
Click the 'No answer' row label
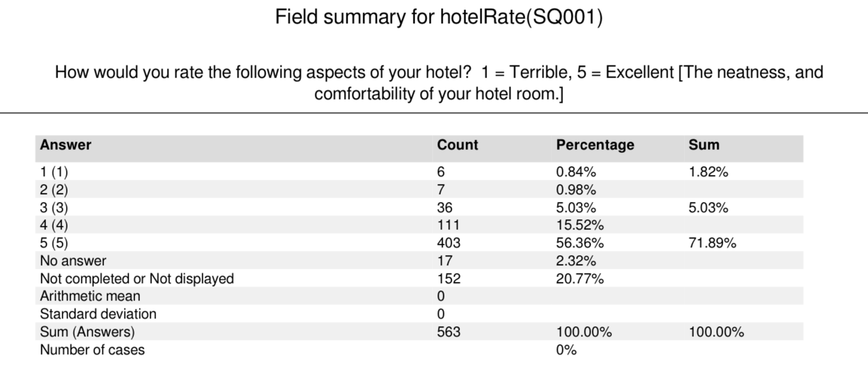(73, 260)
